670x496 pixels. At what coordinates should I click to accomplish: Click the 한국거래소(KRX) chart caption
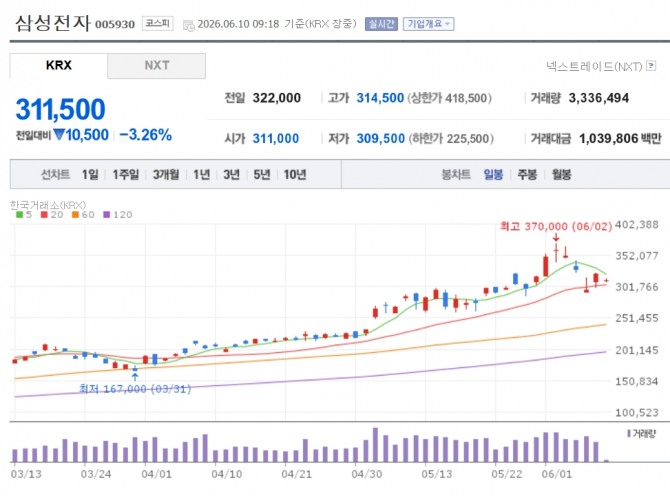point(48,205)
